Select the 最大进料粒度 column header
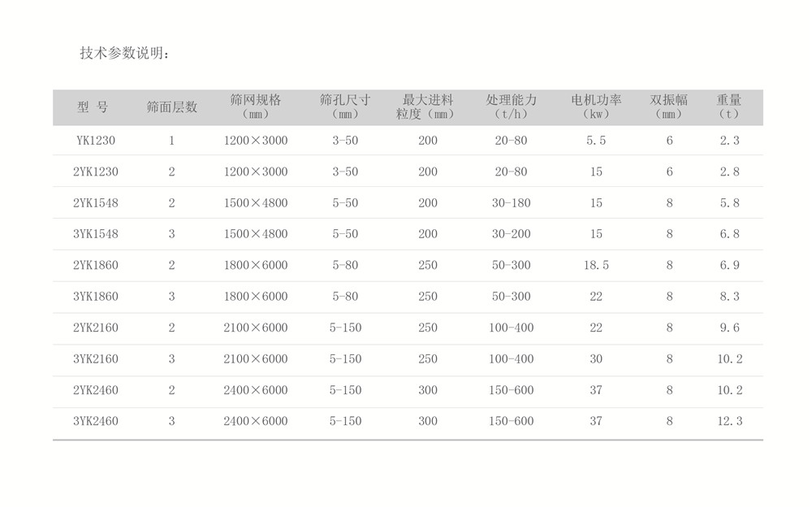 (x=427, y=106)
